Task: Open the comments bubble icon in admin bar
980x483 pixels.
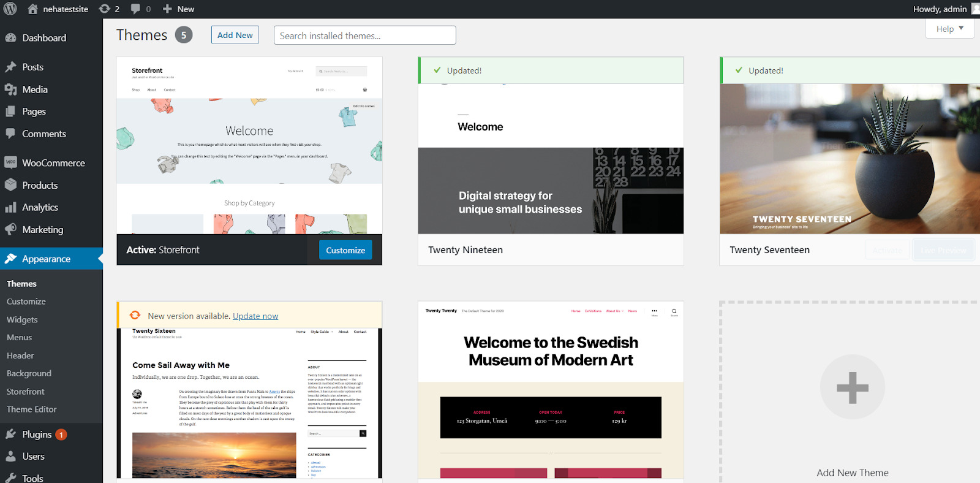Action: [135, 9]
